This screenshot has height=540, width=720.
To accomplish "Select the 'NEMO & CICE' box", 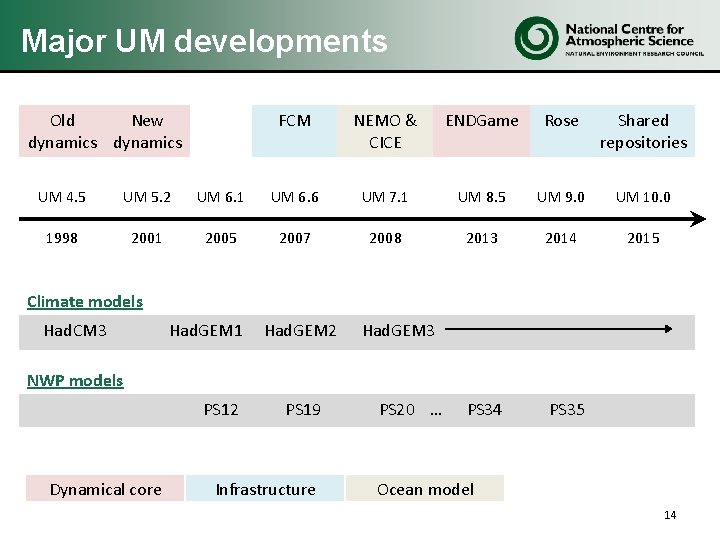I will 385,131.
